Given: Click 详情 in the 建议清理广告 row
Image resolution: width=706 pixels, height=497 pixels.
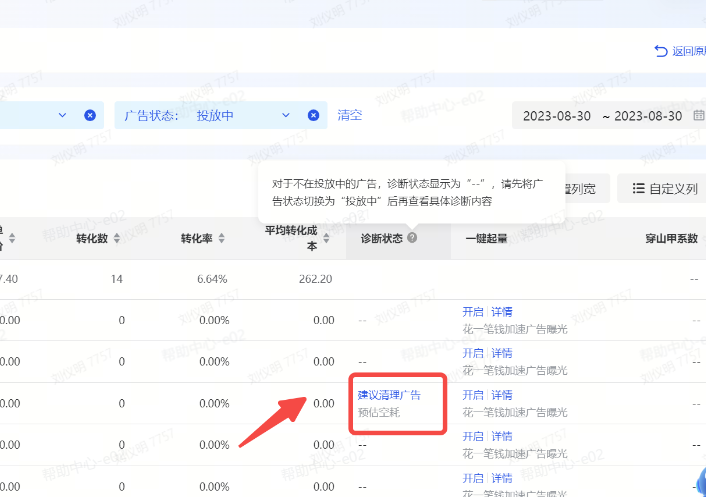Looking at the screenshot, I should tap(502, 395).
